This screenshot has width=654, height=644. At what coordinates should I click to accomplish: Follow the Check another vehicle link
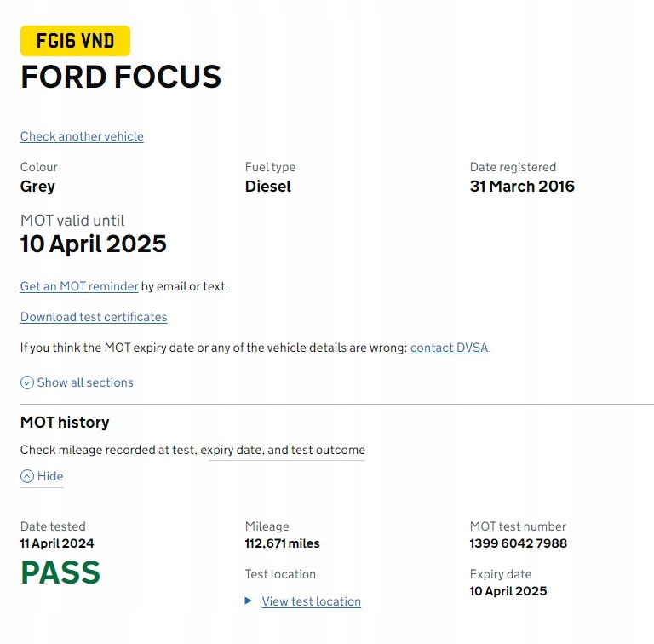(x=82, y=136)
